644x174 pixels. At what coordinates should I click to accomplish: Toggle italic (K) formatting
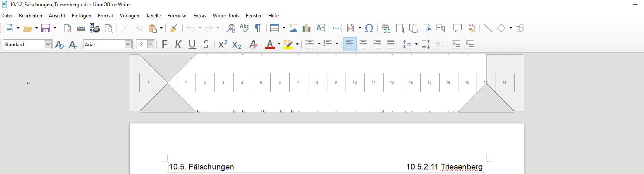coord(178,44)
